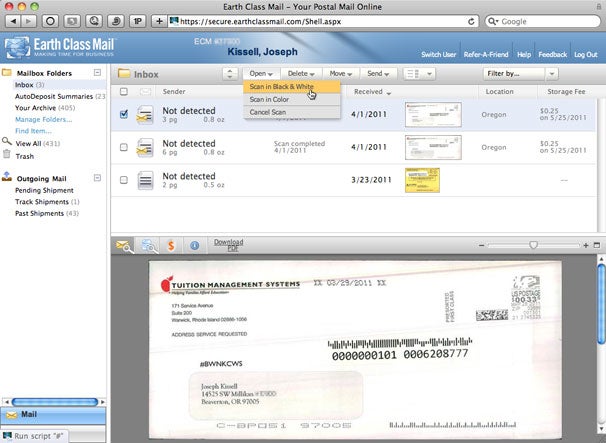Click the Refer-A-Friend link

(x=486, y=55)
